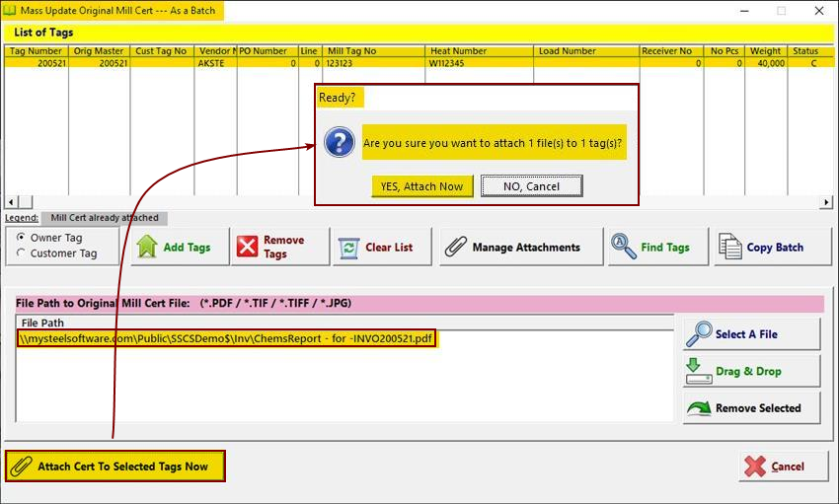Screen dimensions: 839x504
Task: Click the tag list scroll left arrow
Action: (11, 202)
